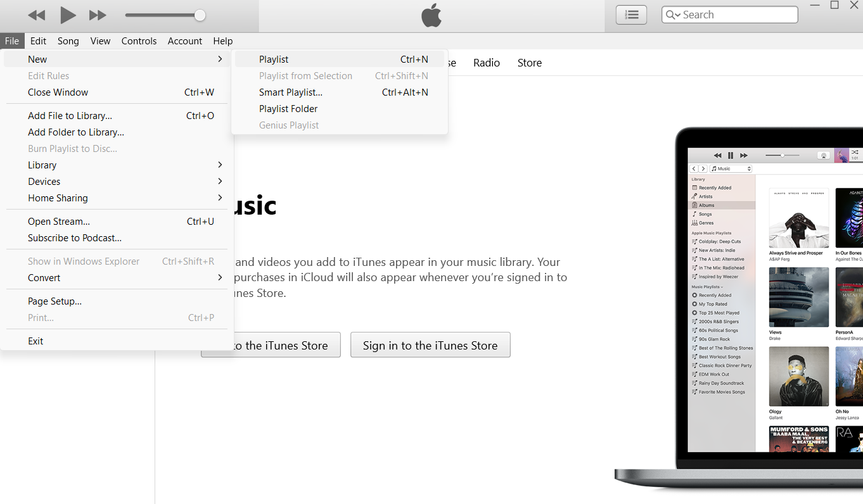Image resolution: width=863 pixels, height=504 pixels.
Task: Expand the Convert submenu
Action: tap(117, 277)
